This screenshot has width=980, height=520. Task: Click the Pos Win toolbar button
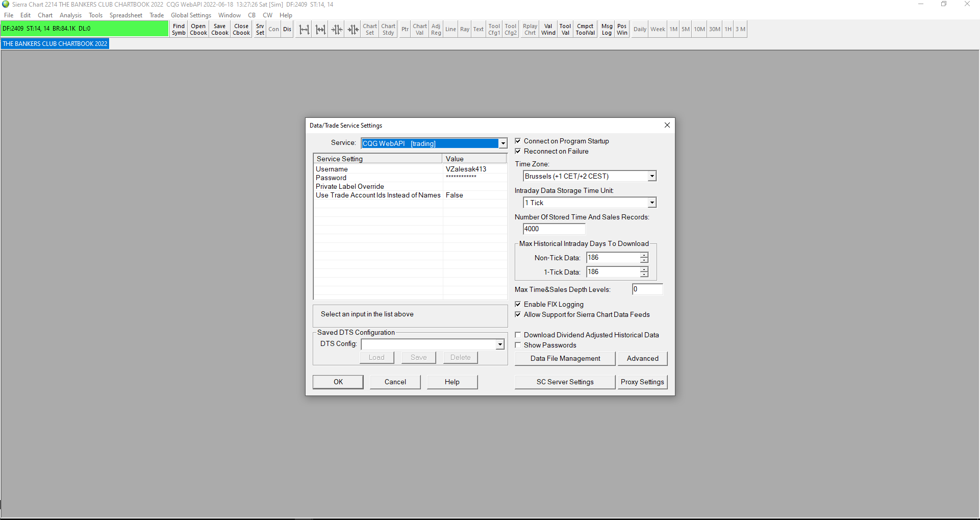pyautogui.click(x=622, y=30)
